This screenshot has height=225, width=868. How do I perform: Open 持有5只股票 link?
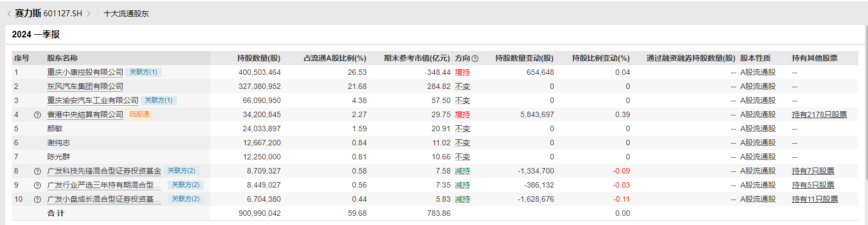[x=813, y=185]
